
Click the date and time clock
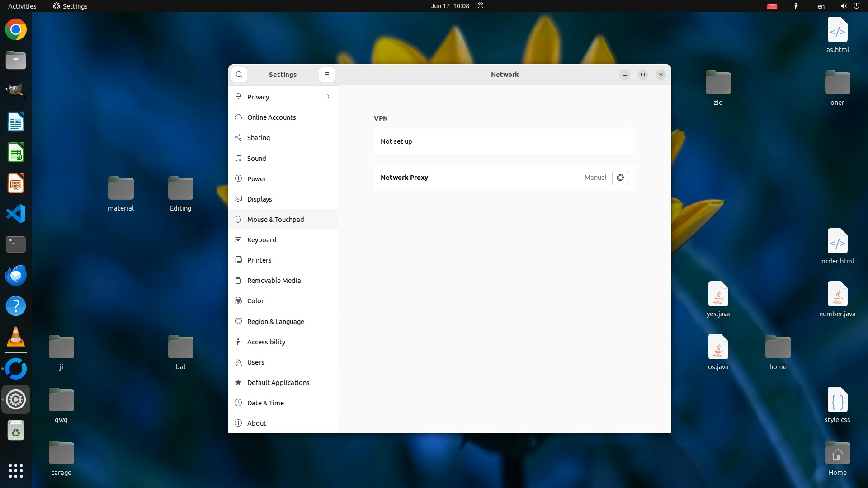click(449, 6)
